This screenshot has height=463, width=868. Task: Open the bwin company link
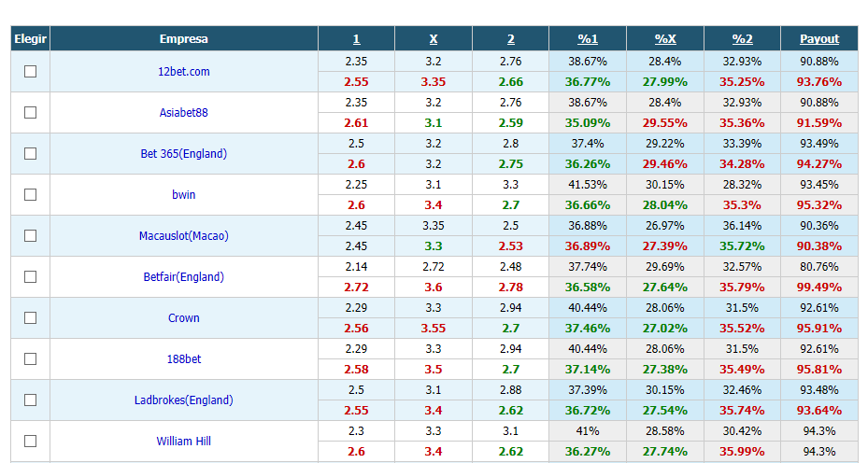tap(184, 195)
